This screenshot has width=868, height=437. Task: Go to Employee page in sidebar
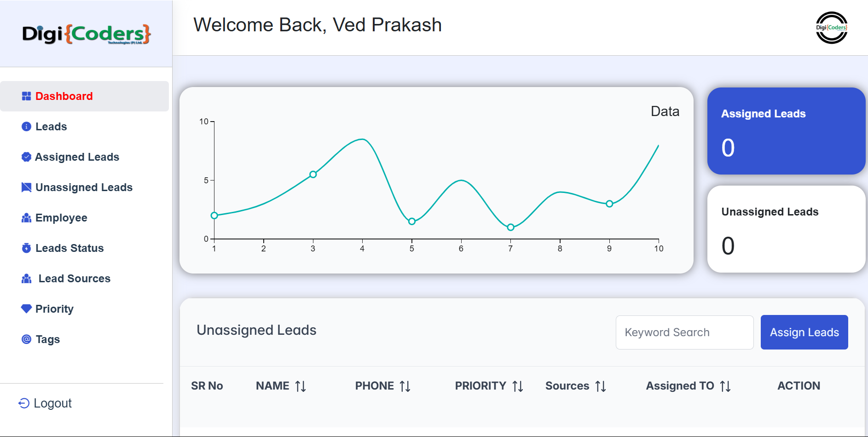61,218
